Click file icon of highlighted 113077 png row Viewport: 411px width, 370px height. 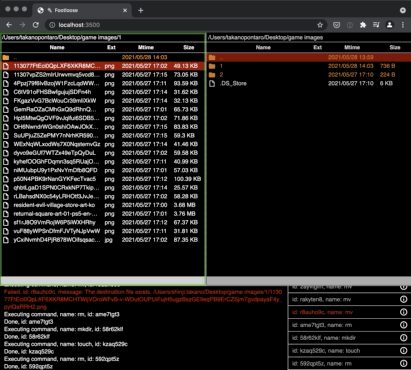(x=6, y=66)
